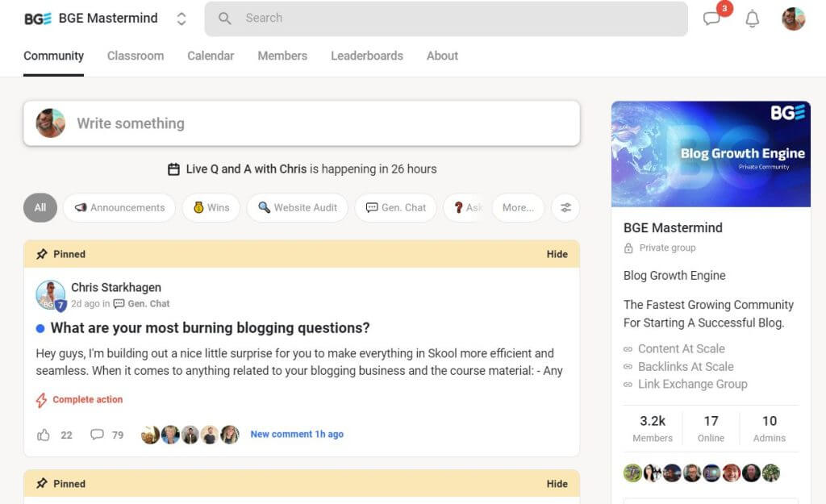
Task: Click the Blog Growth Engine banner image
Action: [710, 154]
